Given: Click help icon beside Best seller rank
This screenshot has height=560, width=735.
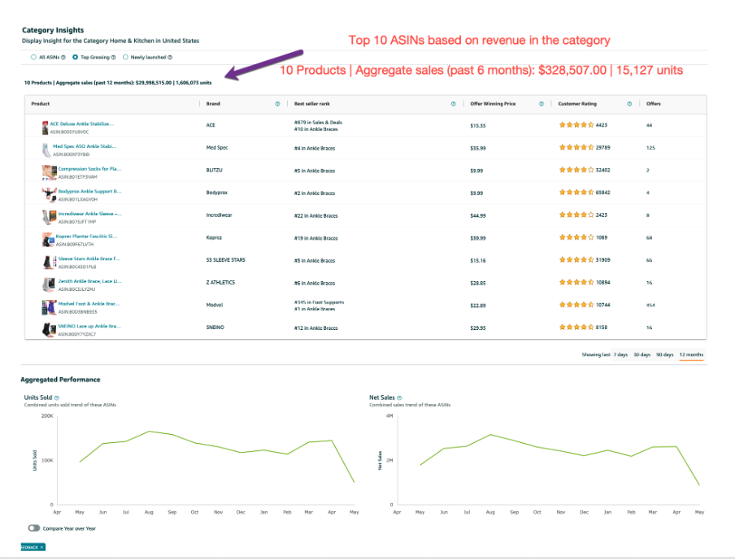Looking at the screenshot, I should point(453,104).
